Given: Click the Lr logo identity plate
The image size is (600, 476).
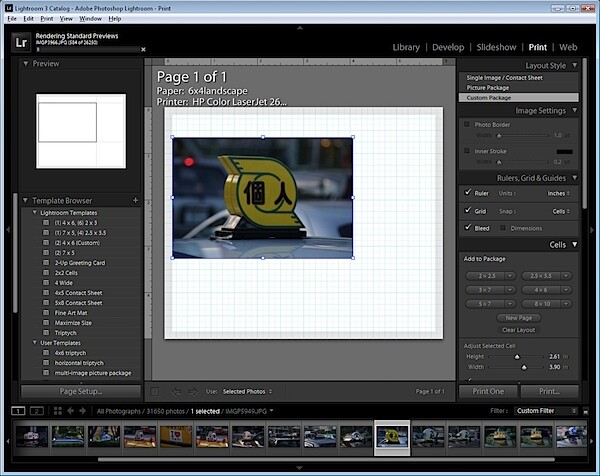Looking at the screenshot, I should coord(21,42).
